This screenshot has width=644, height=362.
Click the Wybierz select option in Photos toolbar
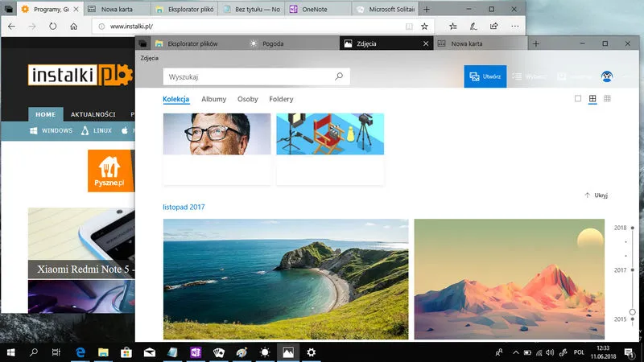coord(529,76)
